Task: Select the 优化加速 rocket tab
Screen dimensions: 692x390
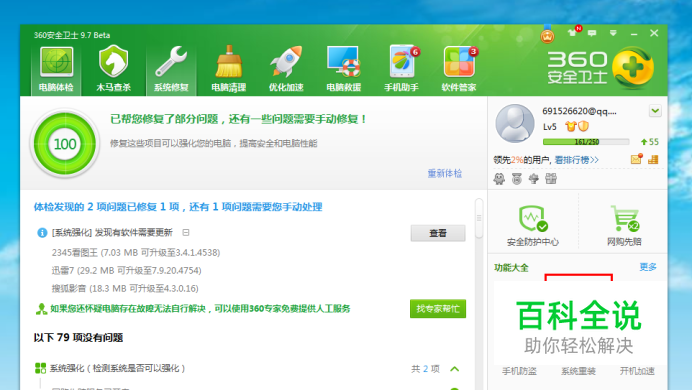Action: click(286, 70)
